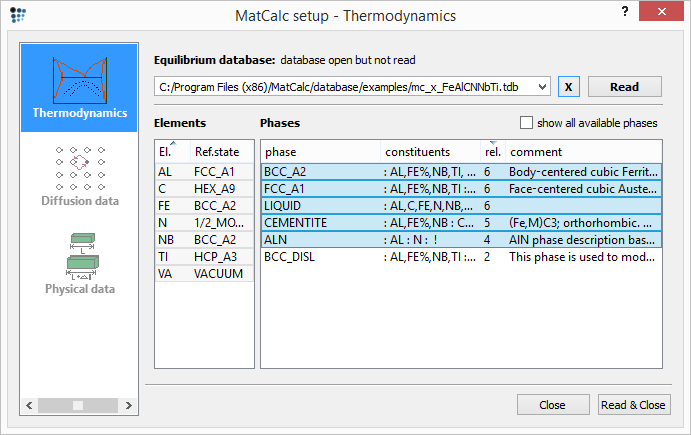Click HCP_A3 reference state cell
The image size is (691, 435).
tap(215, 257)
